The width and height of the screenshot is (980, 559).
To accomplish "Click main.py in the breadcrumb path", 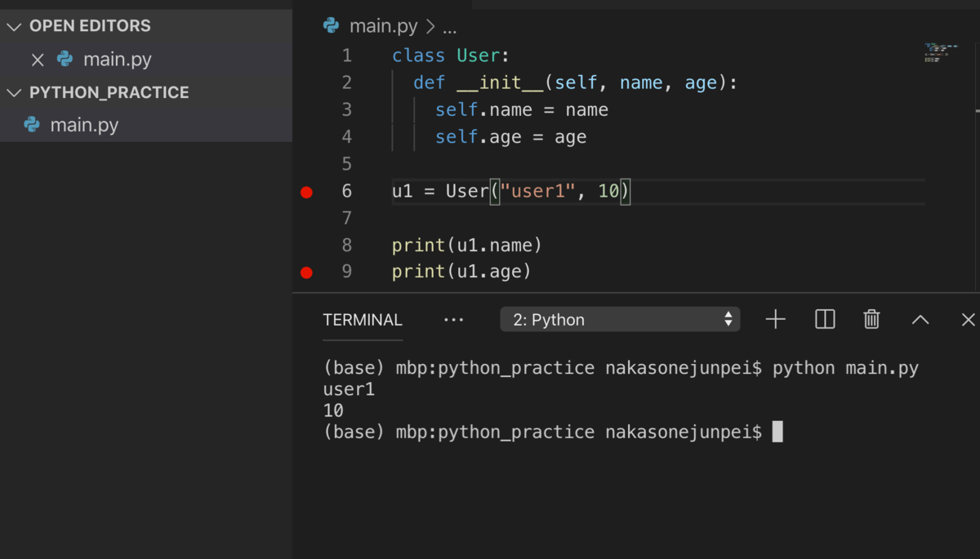I will pos(383,26).
